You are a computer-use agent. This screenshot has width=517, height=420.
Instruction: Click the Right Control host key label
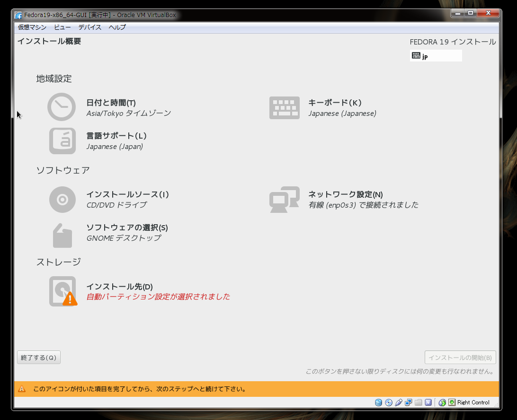[x=473, y=402]
